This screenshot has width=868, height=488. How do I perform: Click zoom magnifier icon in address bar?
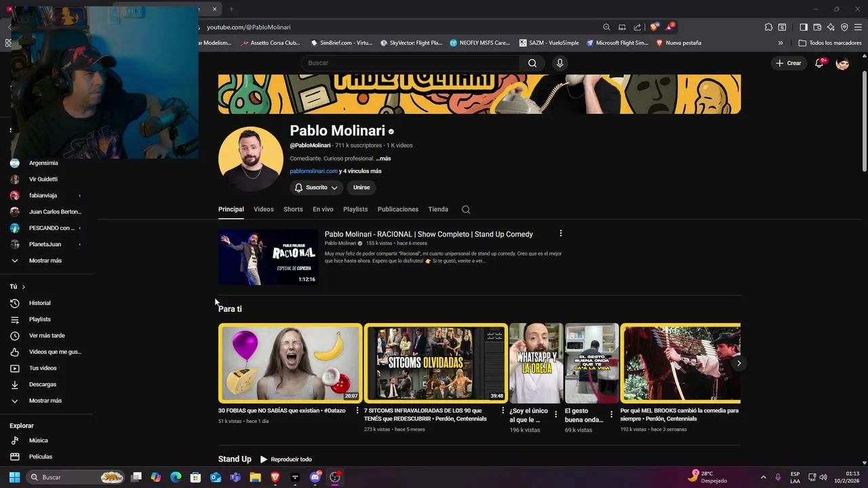tap(606, 27)
